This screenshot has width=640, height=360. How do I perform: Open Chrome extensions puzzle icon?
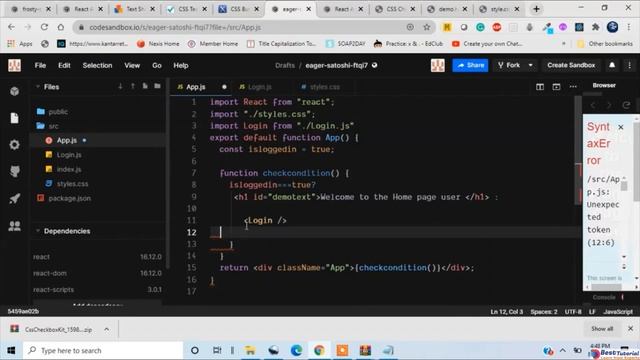point(596,27)
